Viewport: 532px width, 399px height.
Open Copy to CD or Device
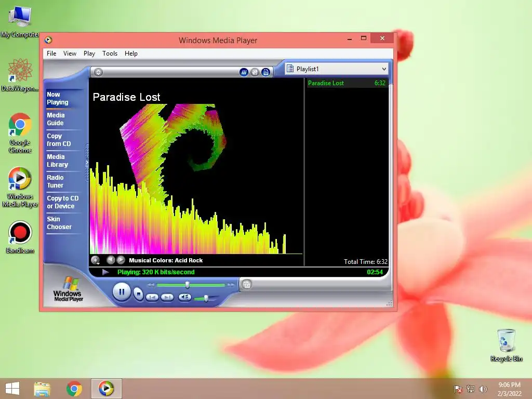click(x=63, y=202)
